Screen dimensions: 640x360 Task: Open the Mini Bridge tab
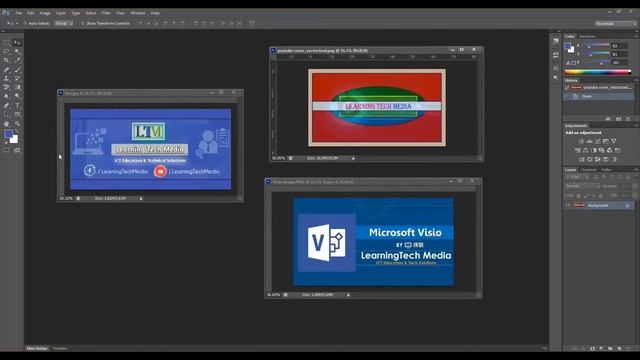click(37, 349)
